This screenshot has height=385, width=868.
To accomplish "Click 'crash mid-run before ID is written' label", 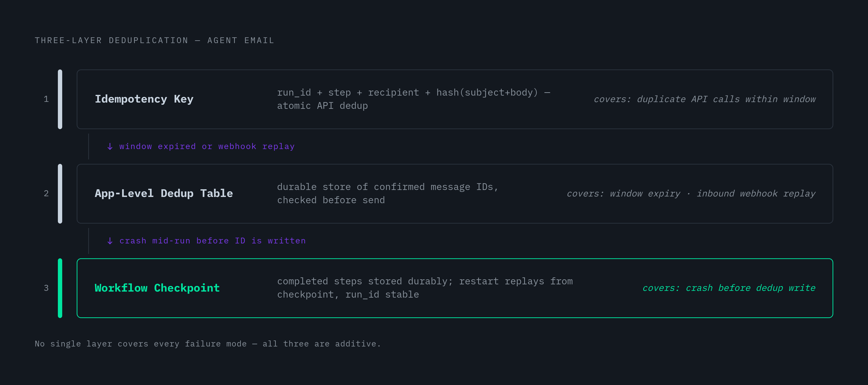I will pyautogui.click(x=213, y=241).
